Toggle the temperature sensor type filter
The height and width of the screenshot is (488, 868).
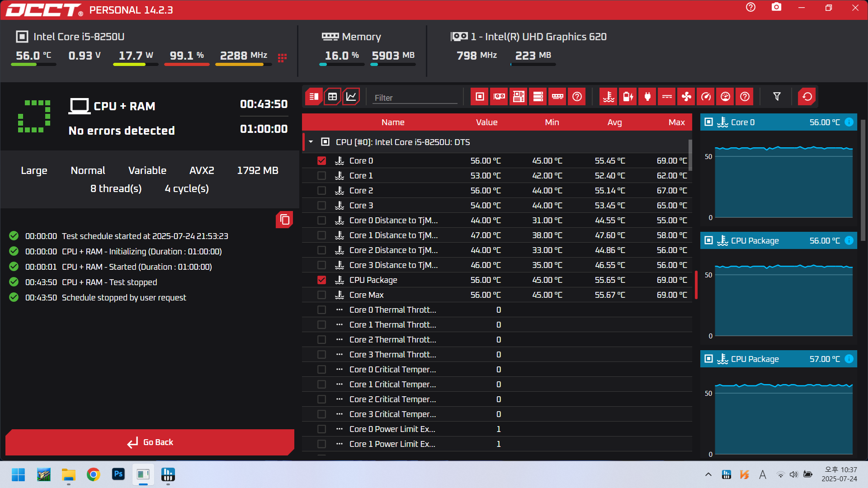(x=609, y=97)
